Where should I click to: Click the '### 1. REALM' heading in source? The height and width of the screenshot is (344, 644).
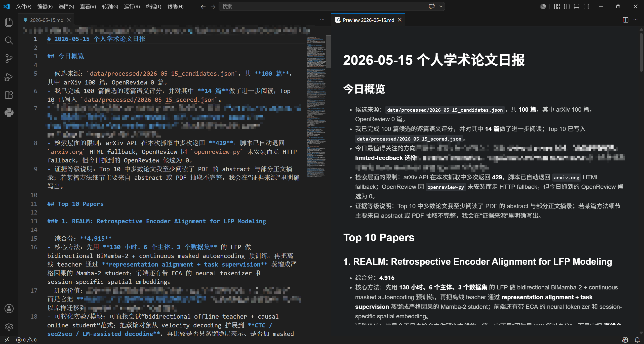point(156,221)
